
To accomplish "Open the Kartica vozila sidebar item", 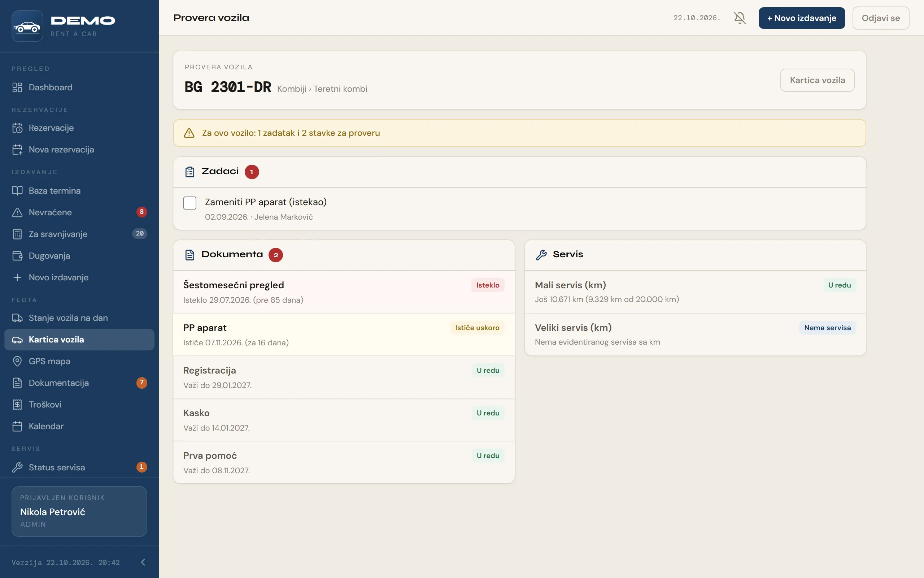I will pos(79,340).
